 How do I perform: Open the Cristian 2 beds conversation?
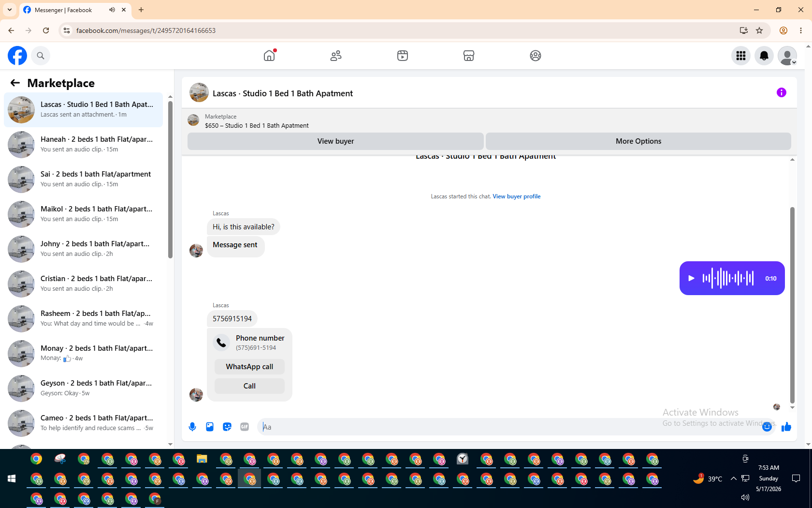pyautogui.click(x=83, y=284)
